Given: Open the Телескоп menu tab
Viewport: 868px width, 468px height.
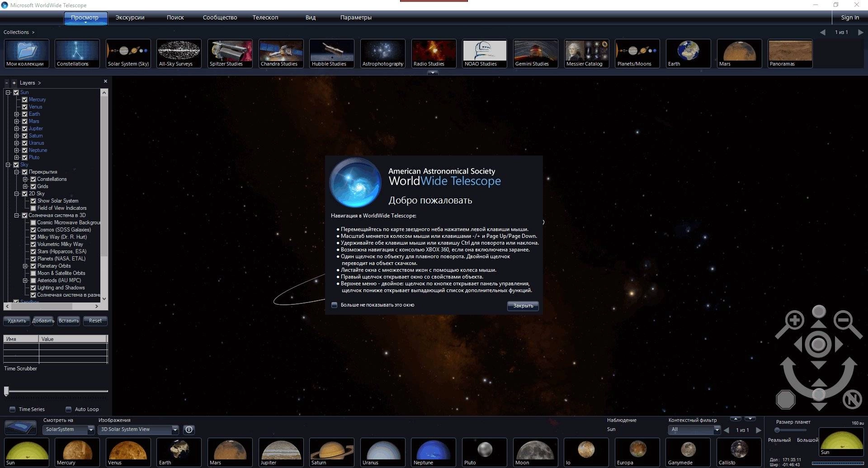Looking at the screenshot, I should tap(265, 18).
